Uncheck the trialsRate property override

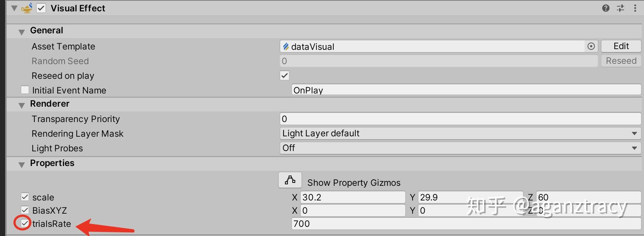pos(25,223)
